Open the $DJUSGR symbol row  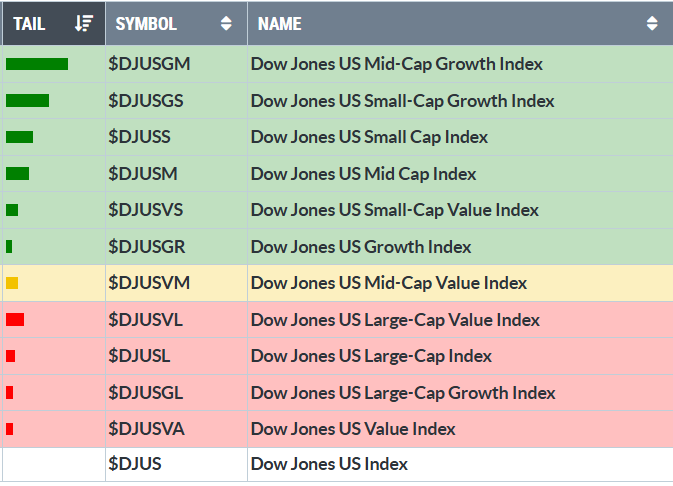[x=147, y=247]
